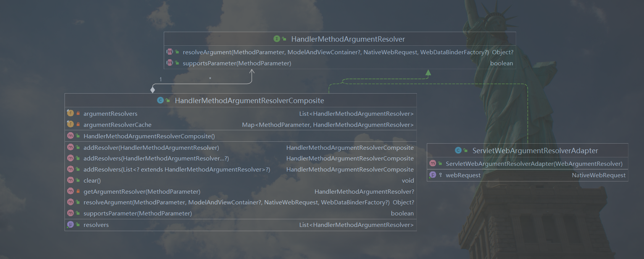Click the private lock icon beside getArgumentResolver
The image size is (644, 259).
pos(78,191)
